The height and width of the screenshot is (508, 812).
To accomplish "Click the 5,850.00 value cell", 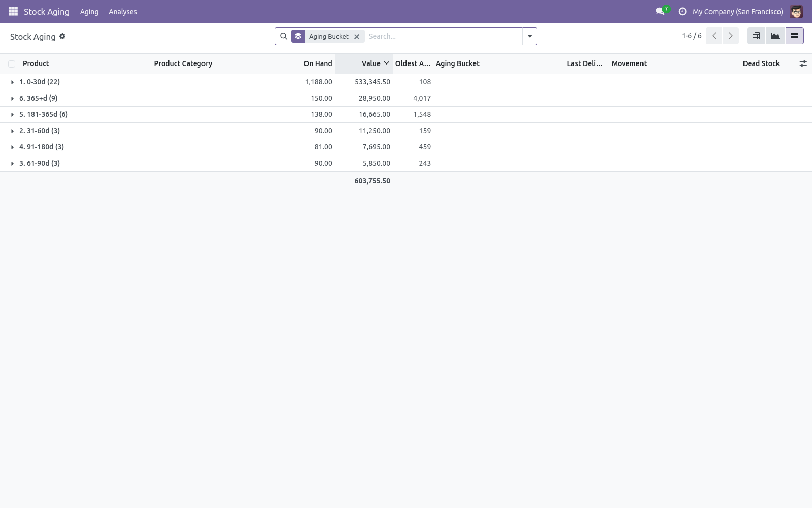I will [x=377, y=163].
